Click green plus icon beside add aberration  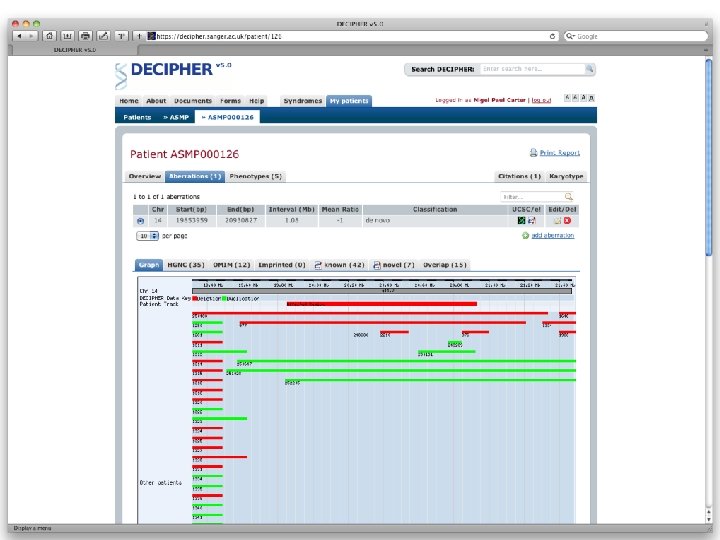[x=525, y=236]
